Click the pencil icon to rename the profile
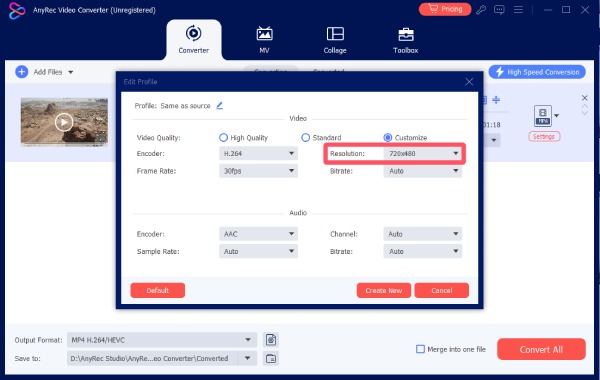The image size is (600, 380). pos(220,106)
